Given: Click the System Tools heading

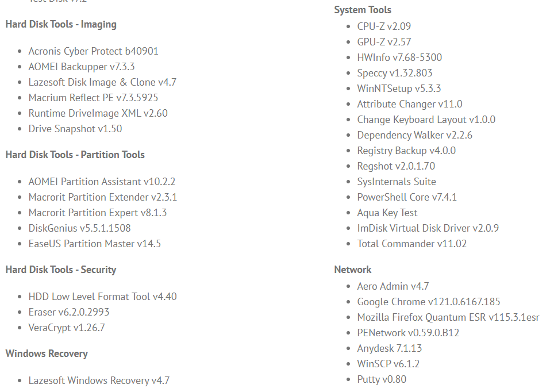Looking at the screenshot, I should pos(363,10).
